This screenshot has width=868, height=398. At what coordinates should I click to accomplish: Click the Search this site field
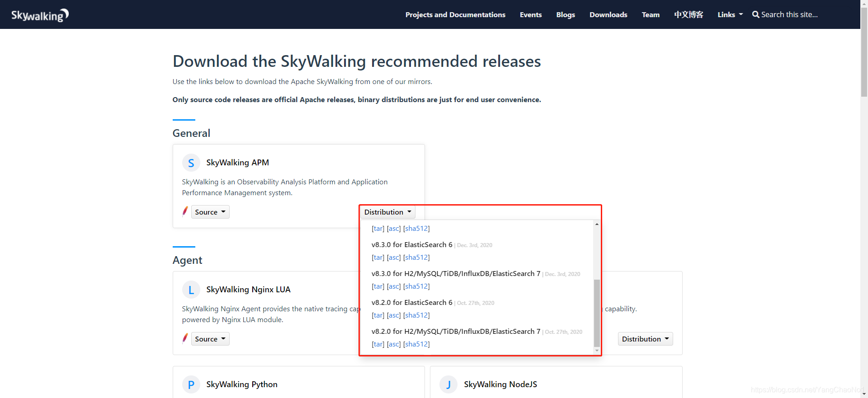click(789, 14)
